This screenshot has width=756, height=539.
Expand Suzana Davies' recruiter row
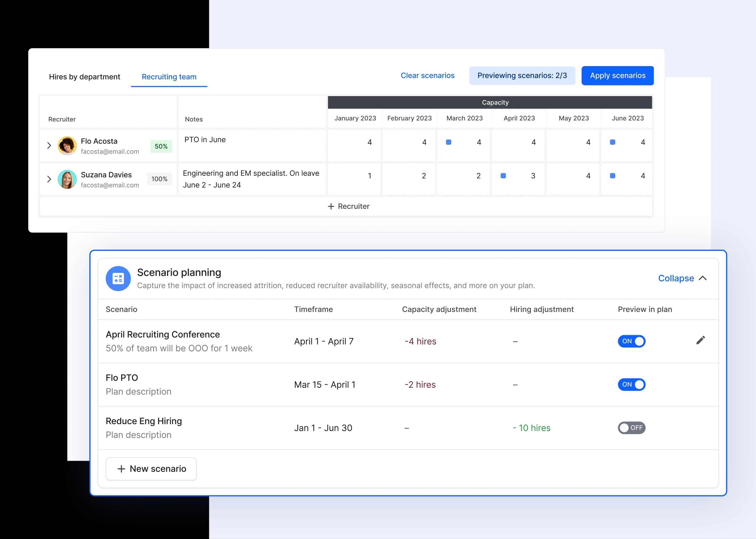(x=49, y=179)
